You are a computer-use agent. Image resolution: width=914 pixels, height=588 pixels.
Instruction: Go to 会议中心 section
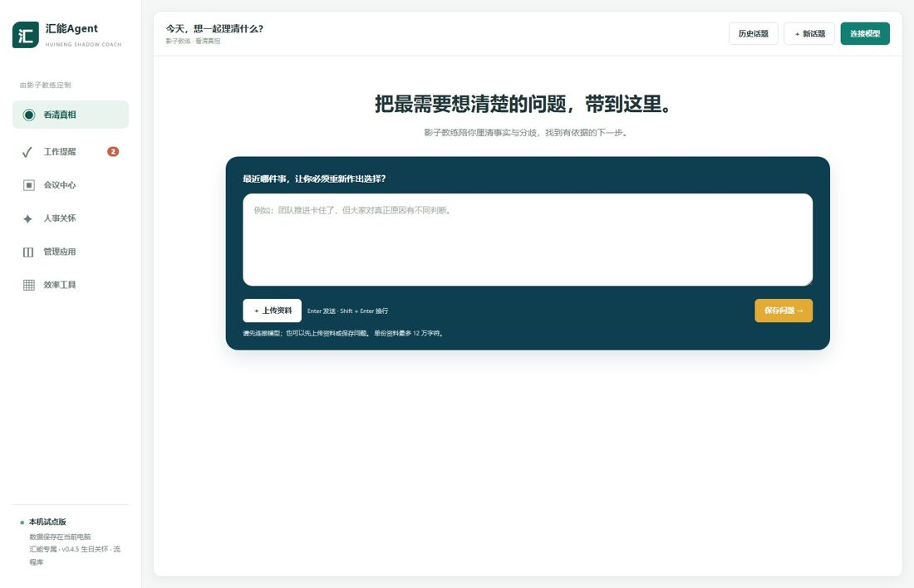(71, 184)
